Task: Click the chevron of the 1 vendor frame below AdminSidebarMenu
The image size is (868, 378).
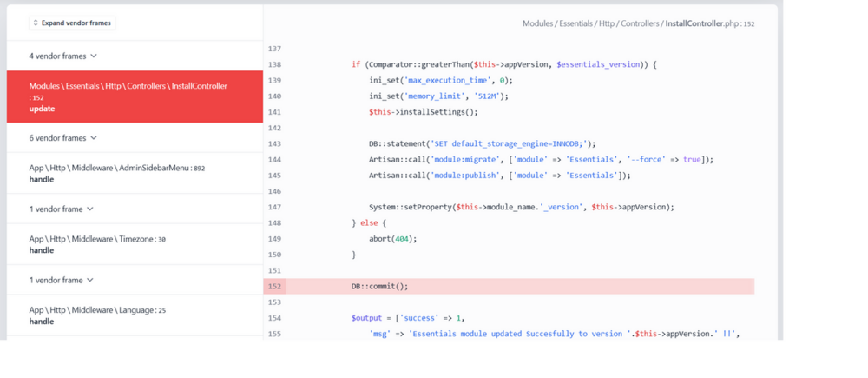Action: [x=90, y=209]
